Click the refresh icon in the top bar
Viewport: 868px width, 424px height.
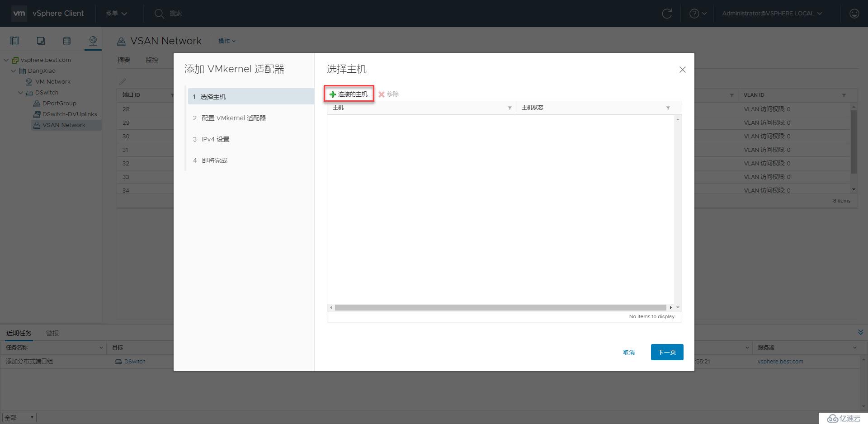pyautogui.click(x=667, y=14)
